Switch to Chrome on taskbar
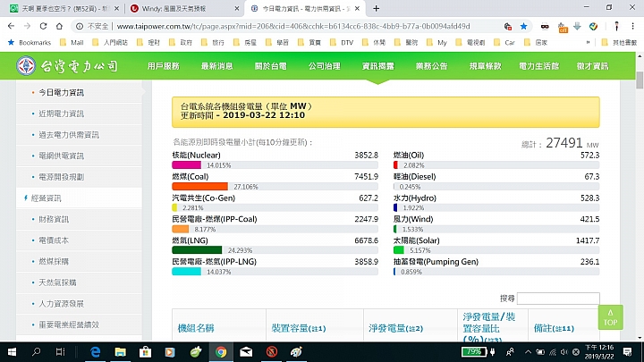The height and width of the screenshot is (362, 644). (221, 352)
